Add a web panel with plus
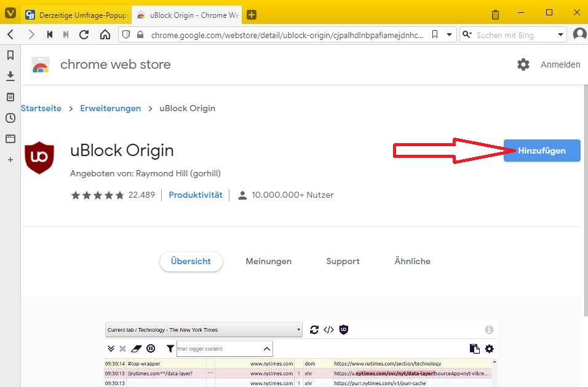This screenshot has width=588, height=387. [x=10, y=160]
